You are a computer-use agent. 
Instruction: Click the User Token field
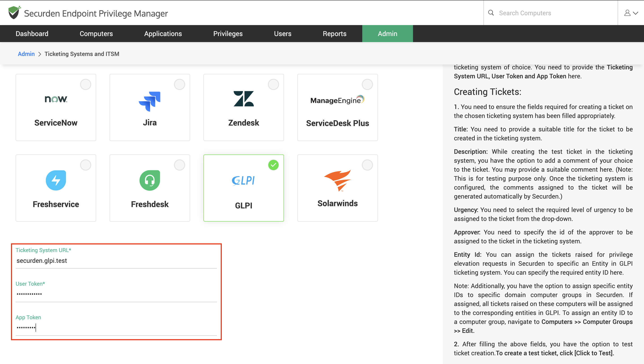pyautogui.click(x=116, y=294)
